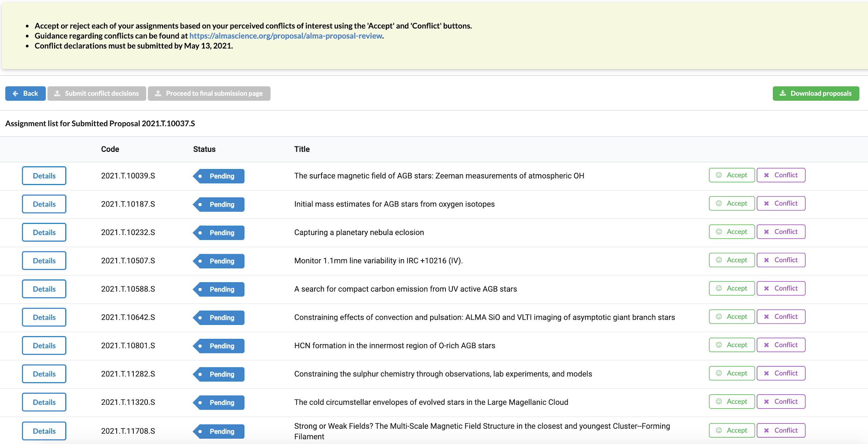
Task: Click Pending status tag of 2021.T.10232.S
Action: 219,233
